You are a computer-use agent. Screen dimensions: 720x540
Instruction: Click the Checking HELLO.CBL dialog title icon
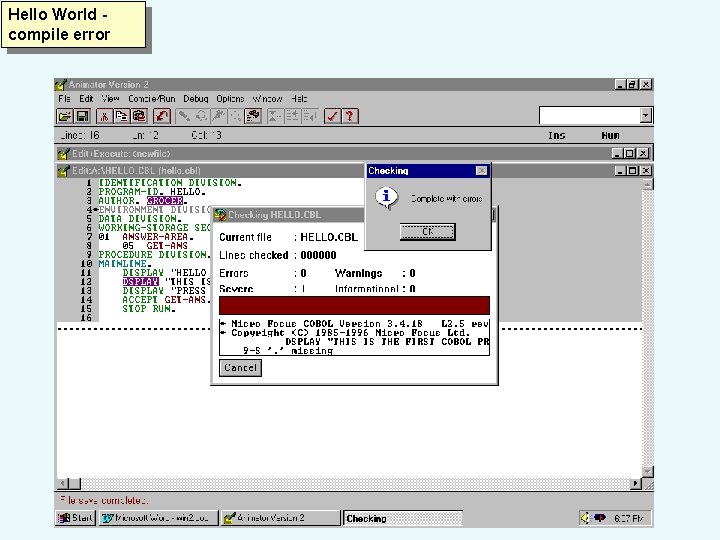tap(220, 214)
